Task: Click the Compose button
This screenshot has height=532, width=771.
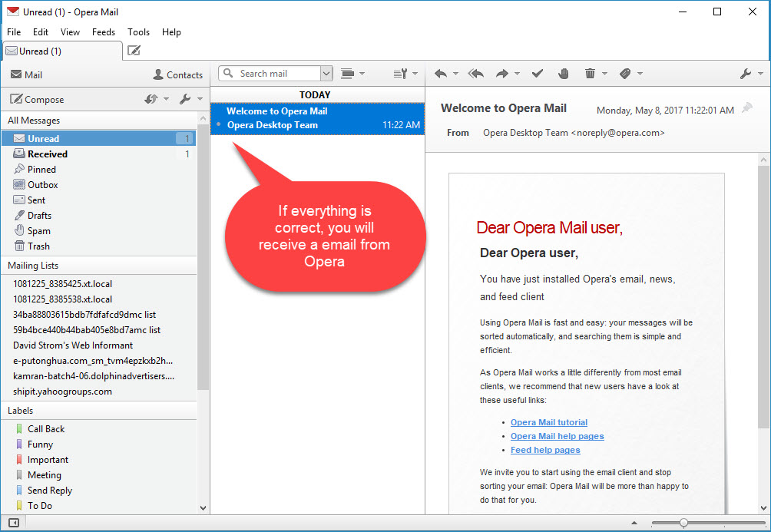Action: tap(38, 99)
